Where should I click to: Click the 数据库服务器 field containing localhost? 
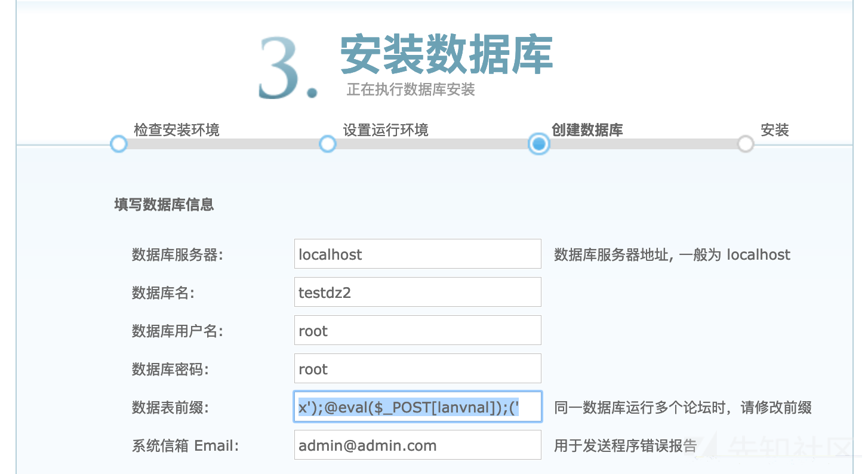(417, 254)
